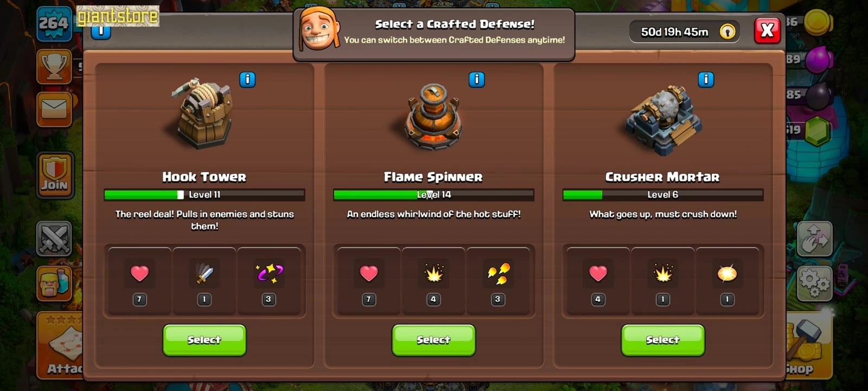Viewport: 868px width, 391px height.
Task: Select the Flame Spinner defense
Action: point(433,340)
